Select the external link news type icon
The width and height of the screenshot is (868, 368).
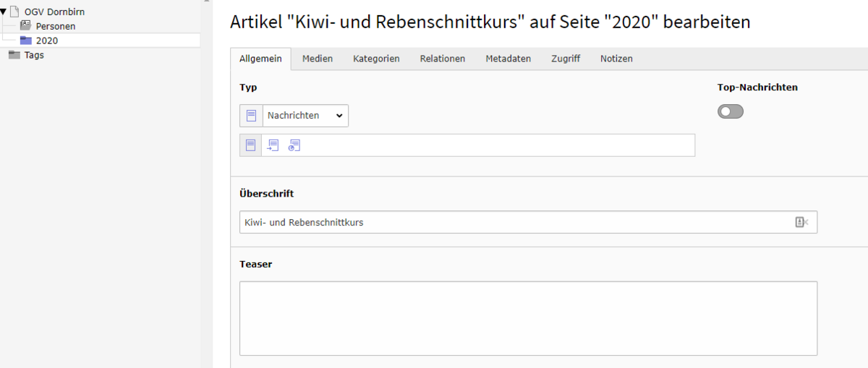click(294, 145)
